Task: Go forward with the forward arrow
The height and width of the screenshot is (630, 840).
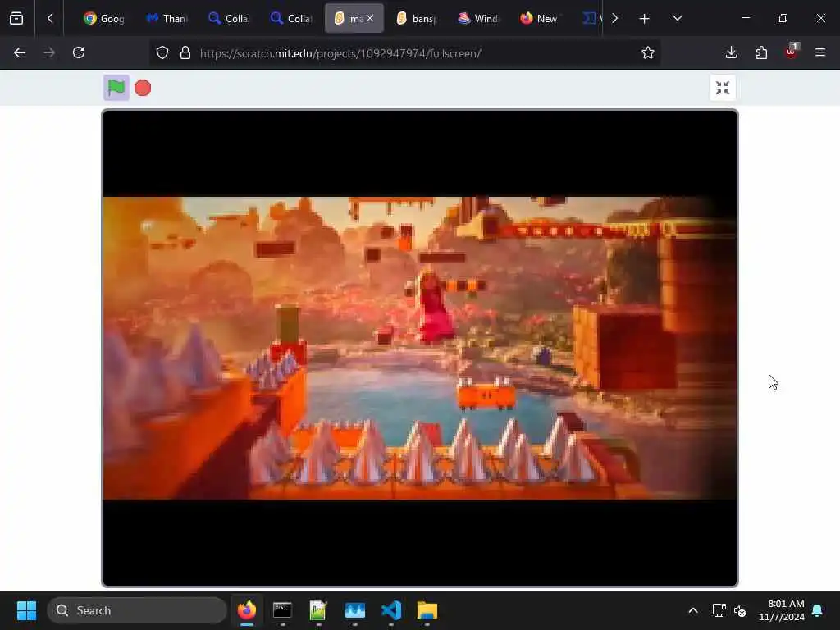Action: [x=49, y=52]
